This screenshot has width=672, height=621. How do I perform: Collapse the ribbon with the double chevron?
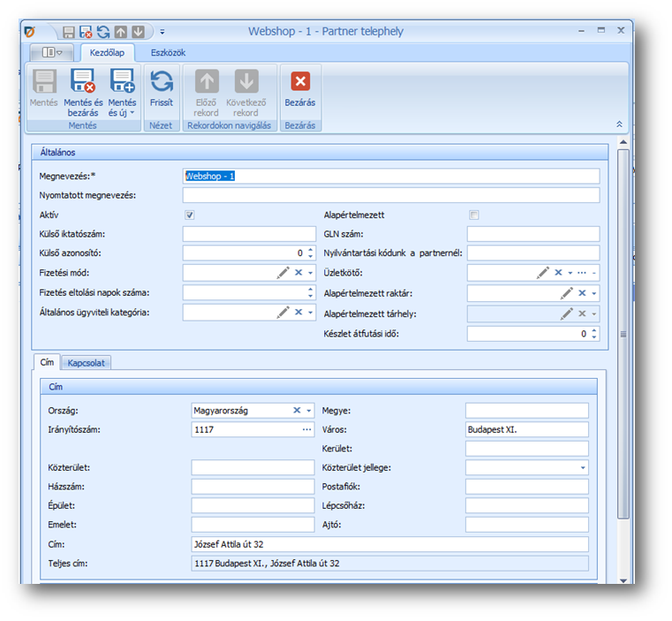click(x=619, y=125)
